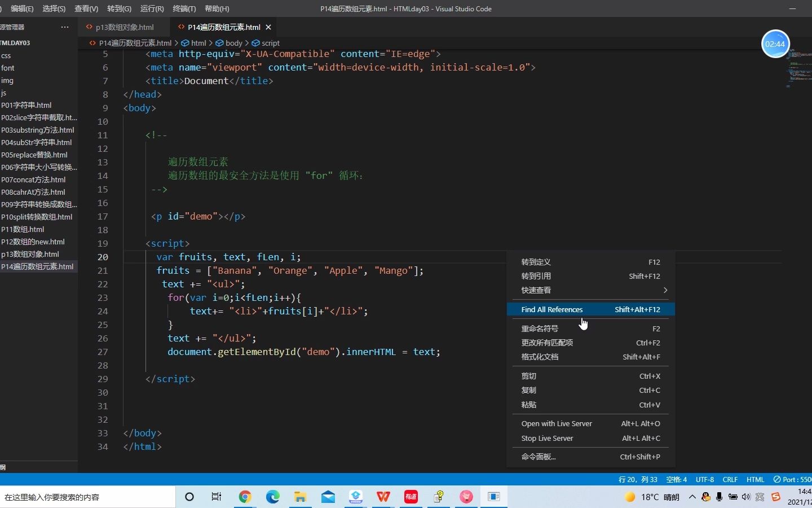Viewport: 812px width, 508px height.
Task: Click the blue 02:44 timer circle
Action: pyautogui.click(x=775, y=43)
